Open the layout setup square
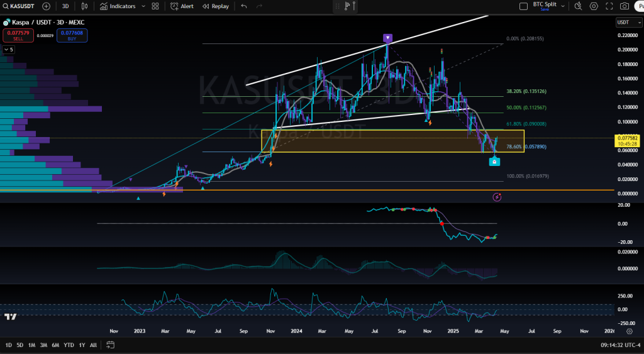 (524, 6)
